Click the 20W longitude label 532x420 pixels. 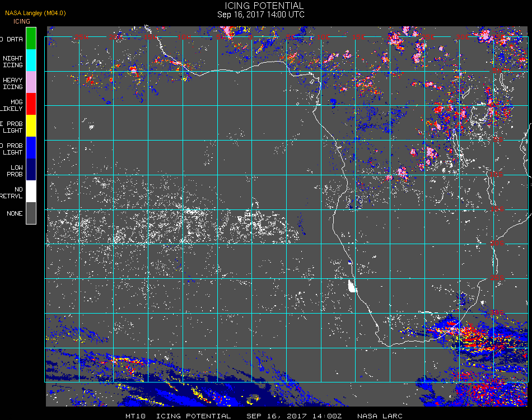click(116, 37)
